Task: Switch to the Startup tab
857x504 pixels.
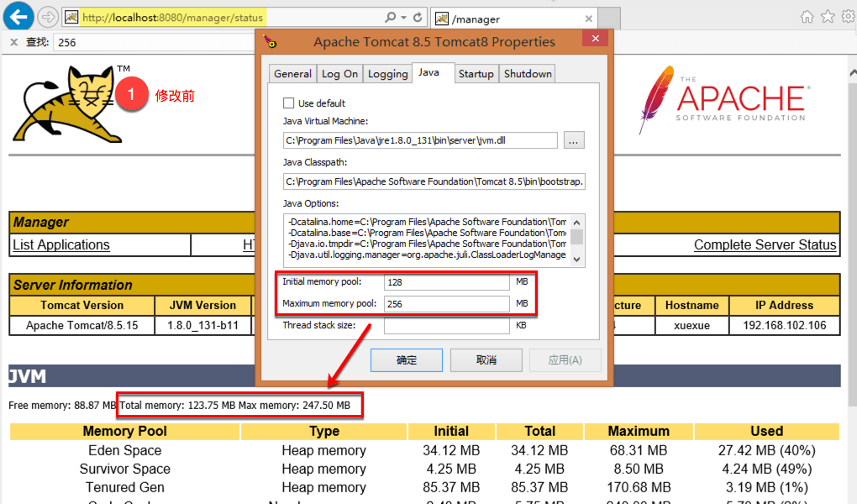Action: point(476,73)
